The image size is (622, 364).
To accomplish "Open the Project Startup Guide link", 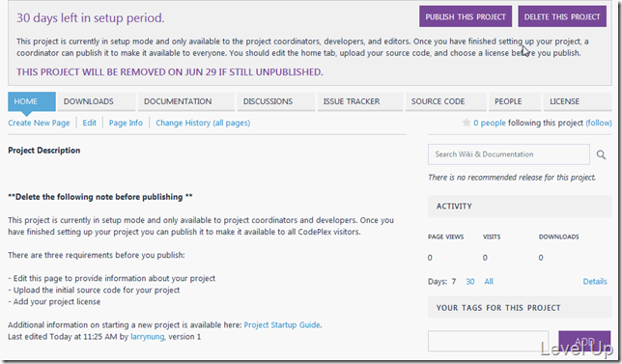I will click(x=282, y=324).
